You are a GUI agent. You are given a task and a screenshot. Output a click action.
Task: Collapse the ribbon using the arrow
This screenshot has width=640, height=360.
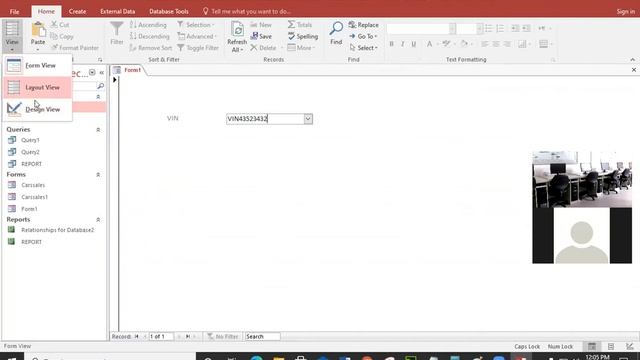click(632, 60)
